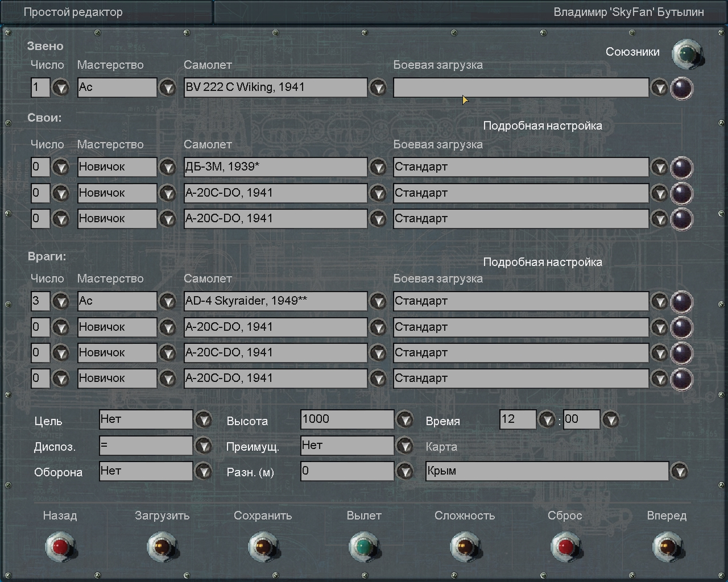Click the Сохранить round button
This screenshot has height=582, width=728.
click(263, 547)
